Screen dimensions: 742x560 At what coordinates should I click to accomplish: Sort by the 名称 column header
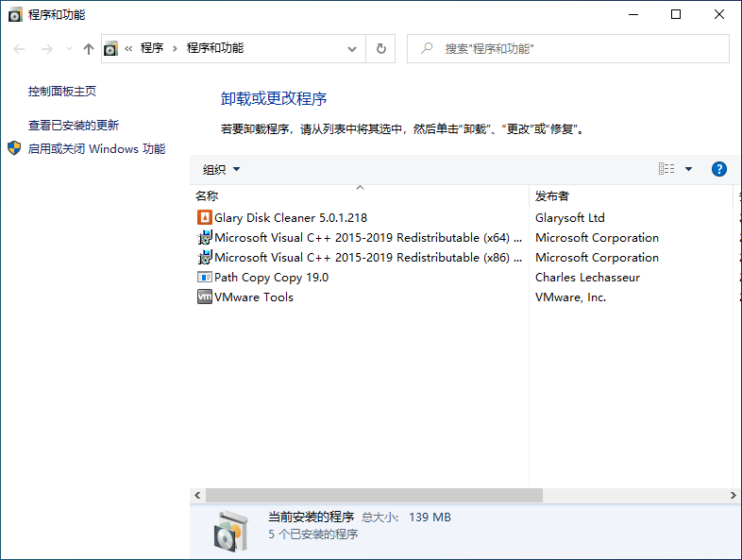tap(360, 196)
